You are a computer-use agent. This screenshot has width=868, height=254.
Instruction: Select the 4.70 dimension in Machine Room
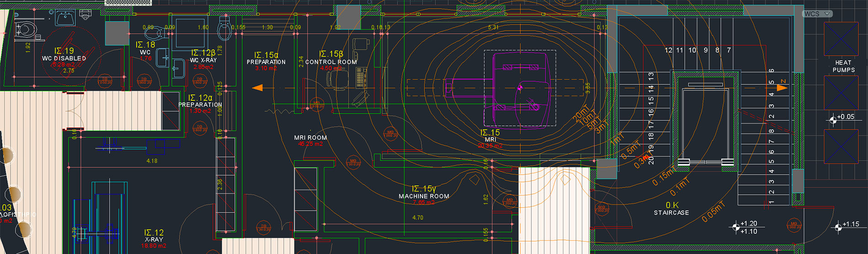click(418, 218)
